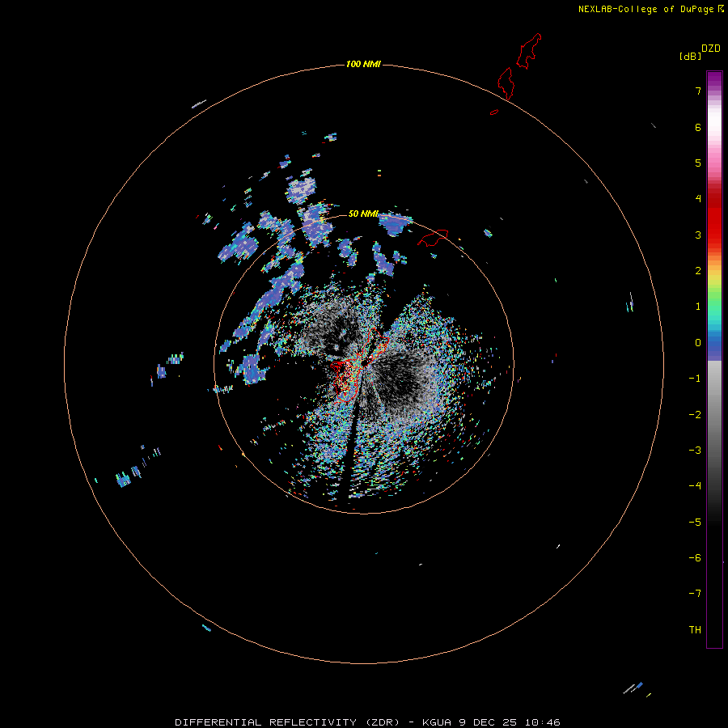728x728 pixels.
Task: Click the colorbar value -6 label
Action: click(695, 558)
